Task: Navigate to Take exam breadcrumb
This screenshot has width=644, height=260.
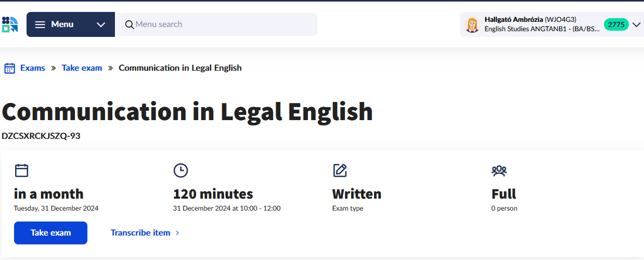Action: point(82,68)
